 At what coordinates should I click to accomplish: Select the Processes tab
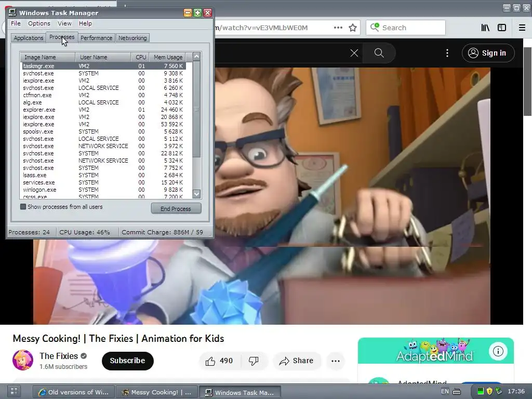pyautogui.click(x=62, y=37)
